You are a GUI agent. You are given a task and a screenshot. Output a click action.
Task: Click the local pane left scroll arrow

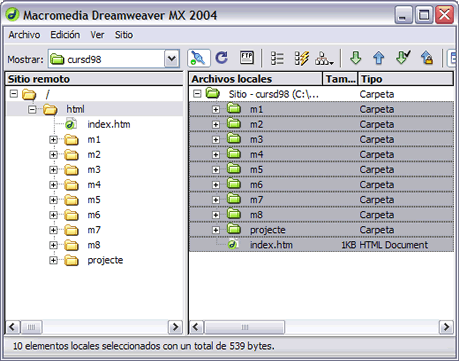196,327
